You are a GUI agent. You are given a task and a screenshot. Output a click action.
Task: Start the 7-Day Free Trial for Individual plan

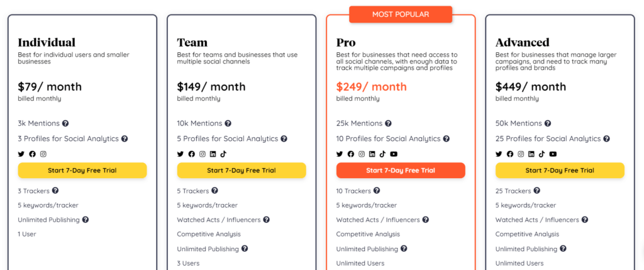pyautogui.click(x=82, y=171)
